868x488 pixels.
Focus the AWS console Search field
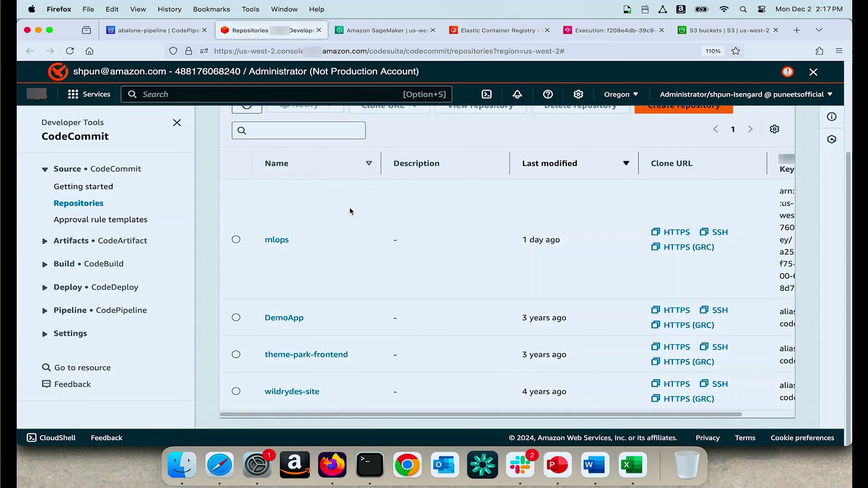286,94
